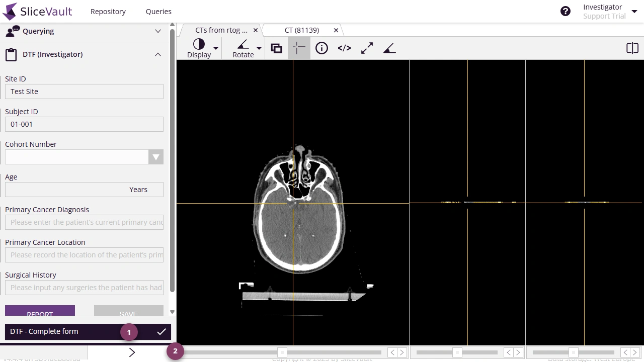Select the angle measurement tool
This screenshot has height=362, width=644.
tap(389, 48)
